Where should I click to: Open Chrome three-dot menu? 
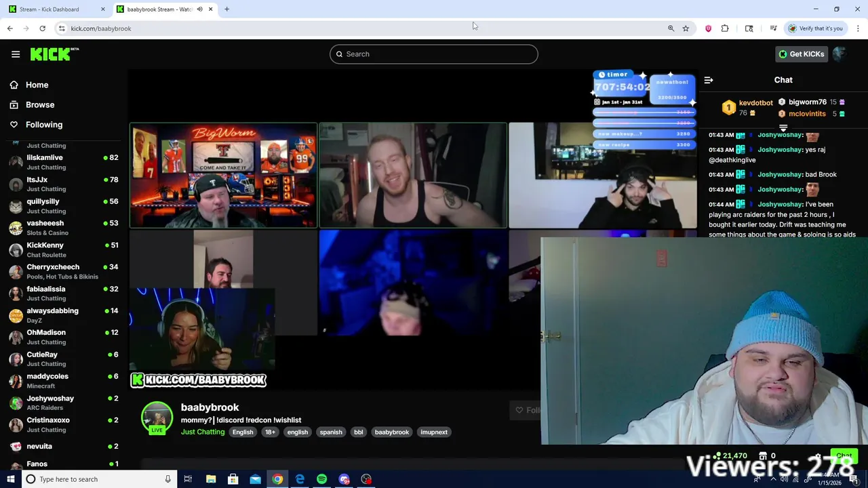[x=858, y=28]
